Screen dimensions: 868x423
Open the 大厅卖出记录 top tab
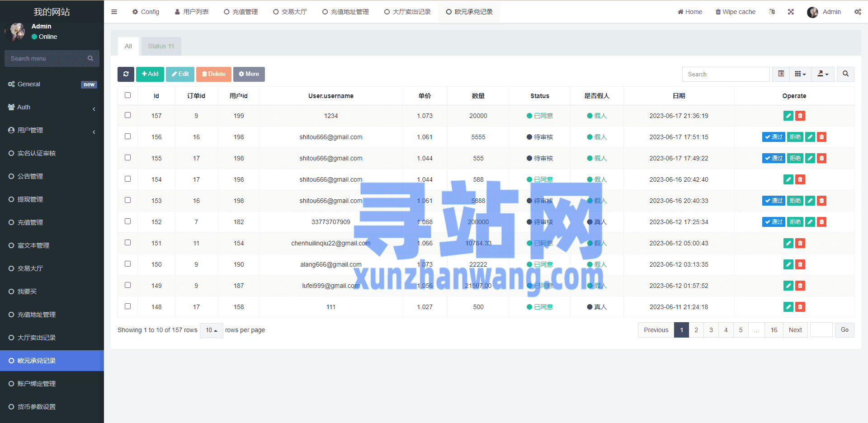click(407, 12)
